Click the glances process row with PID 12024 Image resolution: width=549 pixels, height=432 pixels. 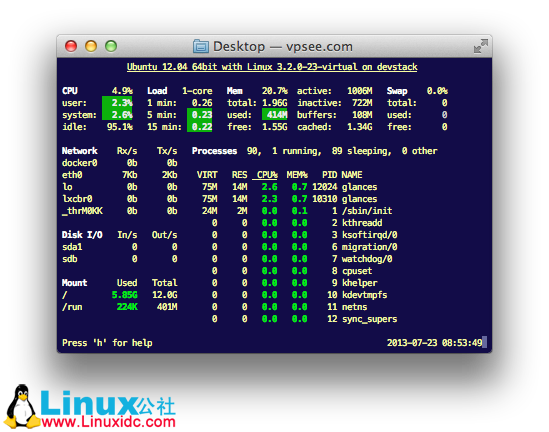coord(290,187)
